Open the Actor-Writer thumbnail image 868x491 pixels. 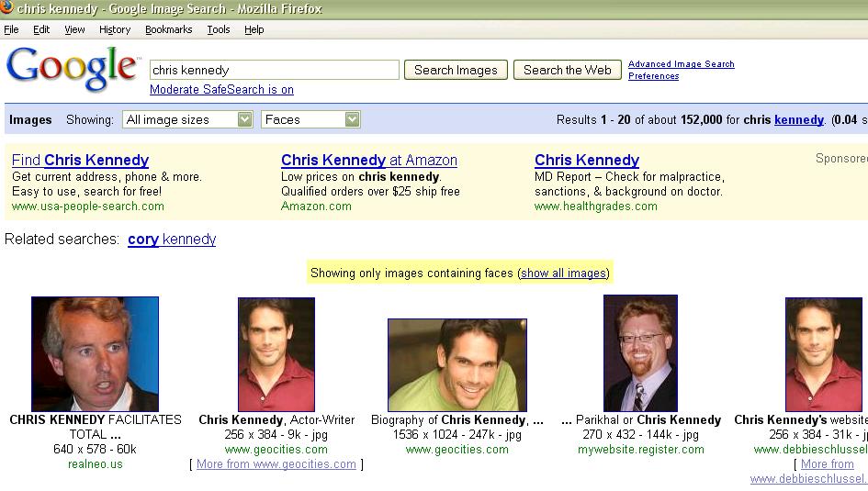[276, 354]
